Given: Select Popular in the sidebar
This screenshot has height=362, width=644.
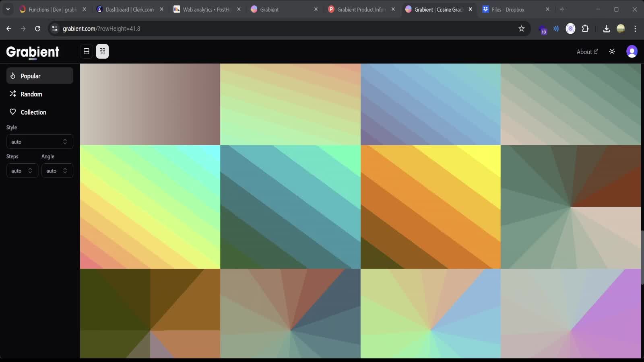Looking at the screenshot, I should pyautogui.click(x=39, y=76).
